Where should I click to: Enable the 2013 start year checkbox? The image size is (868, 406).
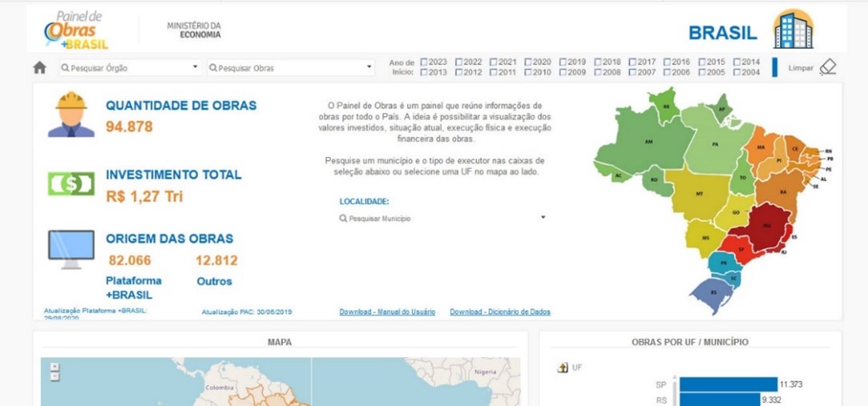coord(424,72)
